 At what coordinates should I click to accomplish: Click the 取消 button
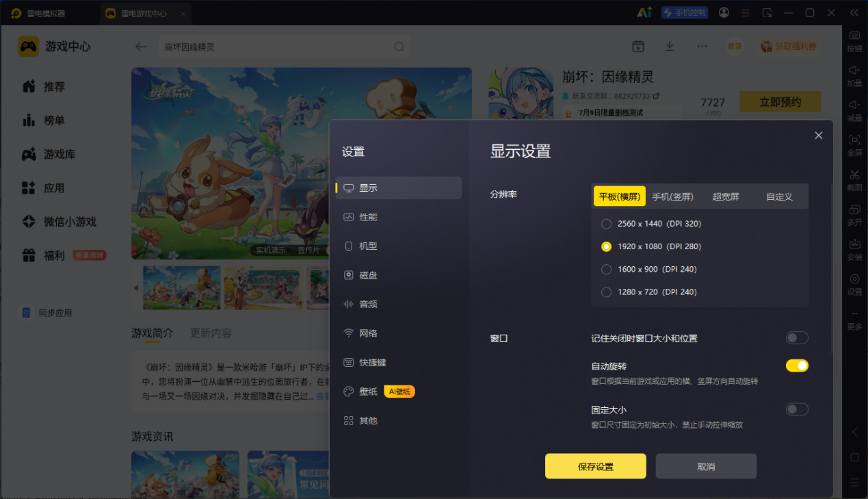(706, 466)
